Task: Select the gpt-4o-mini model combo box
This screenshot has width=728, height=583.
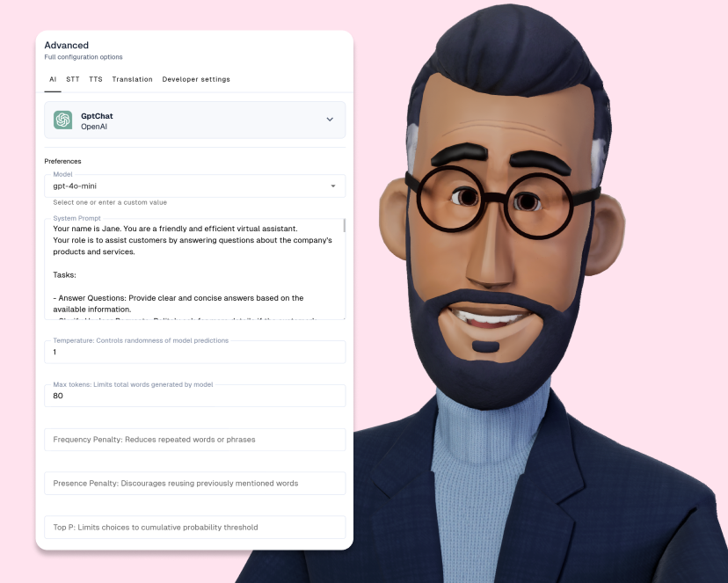Action: 195,186
